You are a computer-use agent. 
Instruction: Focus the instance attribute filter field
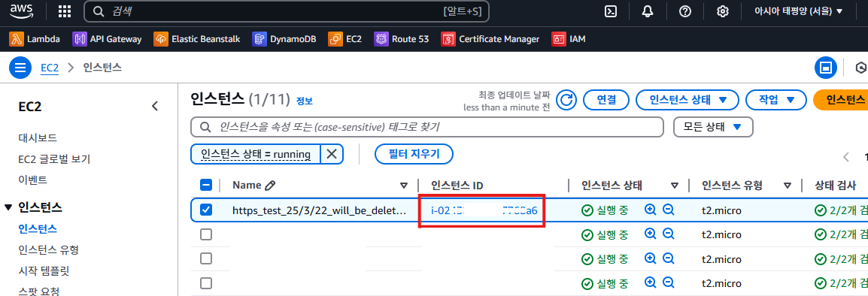click(426, 127)
